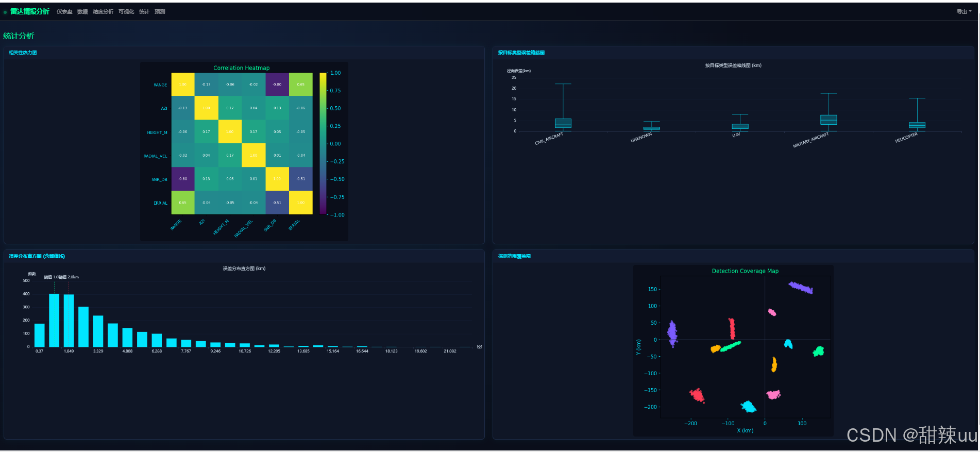The height and width of the screenshot is (452, 980).
Task: Click the 10.726 histogram axis label
Action: pos(245,351)
